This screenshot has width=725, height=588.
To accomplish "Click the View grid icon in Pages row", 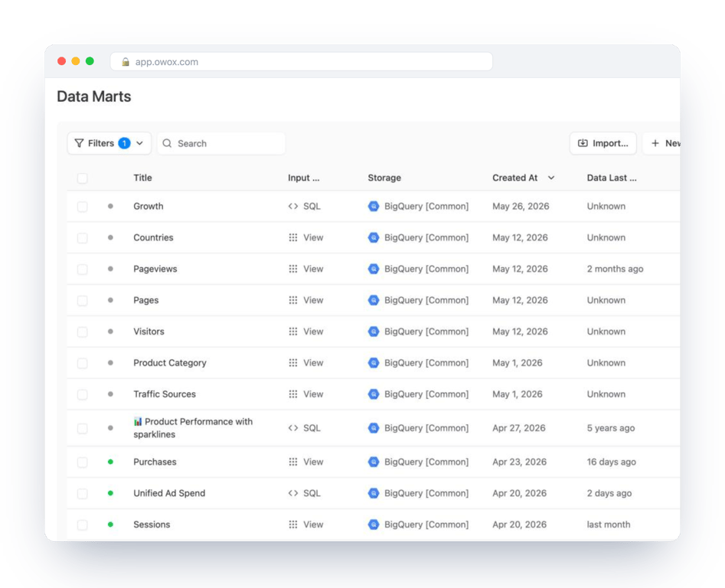I will 293,300.
